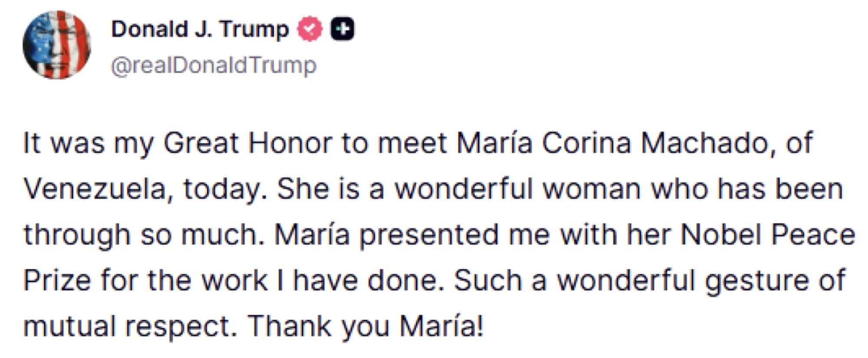Click the flag-painted profile avatar
Image resolution: width=868 pixels, height=358 pixels.
[x=57, y=45]
